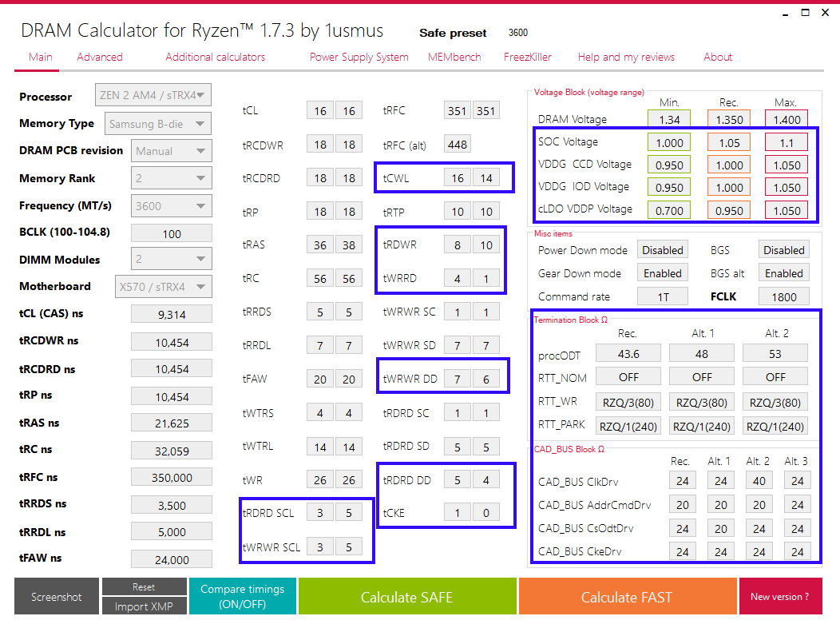The height and width of the screenshot is (632, 840).
Task: Click the FCLK 1800 field
Action: (784, 296)
